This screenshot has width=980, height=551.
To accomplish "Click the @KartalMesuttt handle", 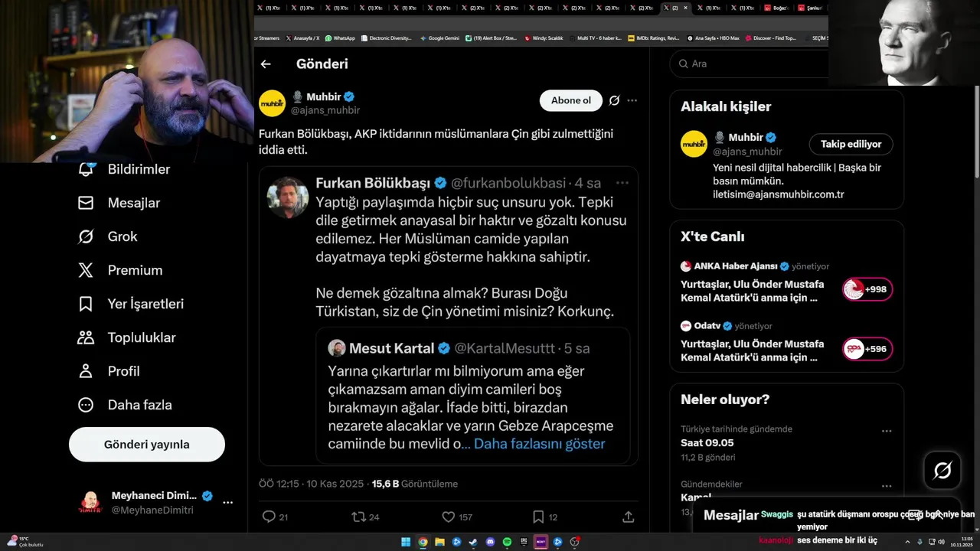I will [x=505, y=348].
